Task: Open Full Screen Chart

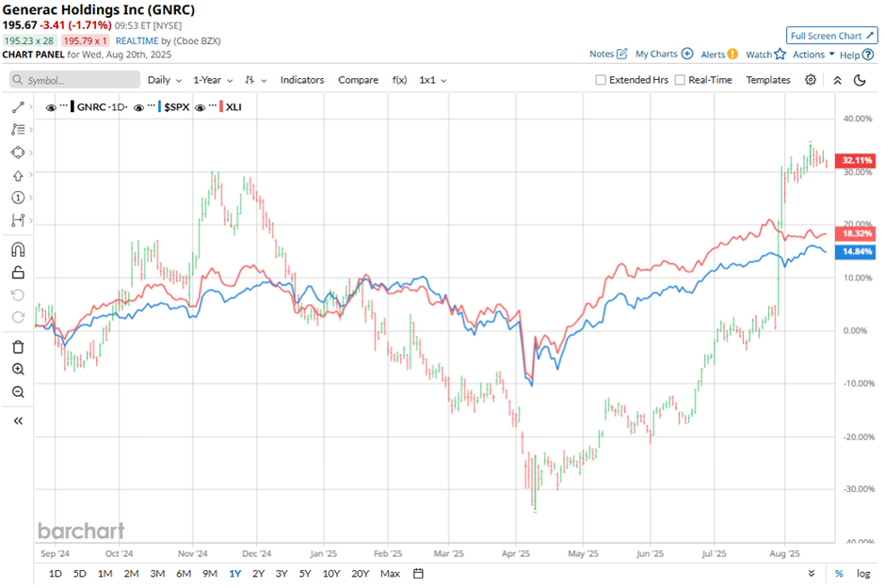Action: pyautogui.click(x=832, y=36)
